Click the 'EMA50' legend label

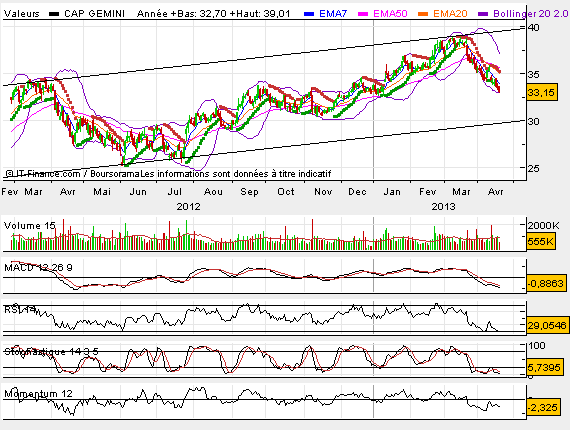[x=390, y=14]
